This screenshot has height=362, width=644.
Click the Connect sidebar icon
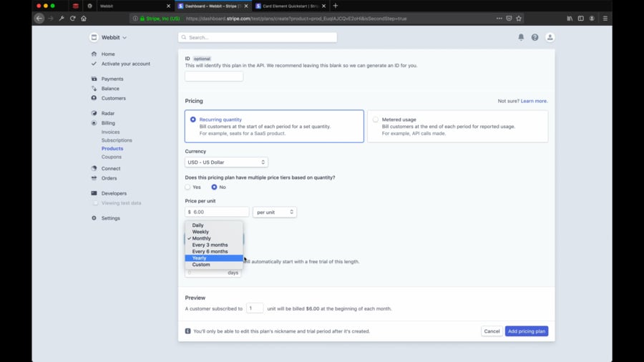coord(94,168)
